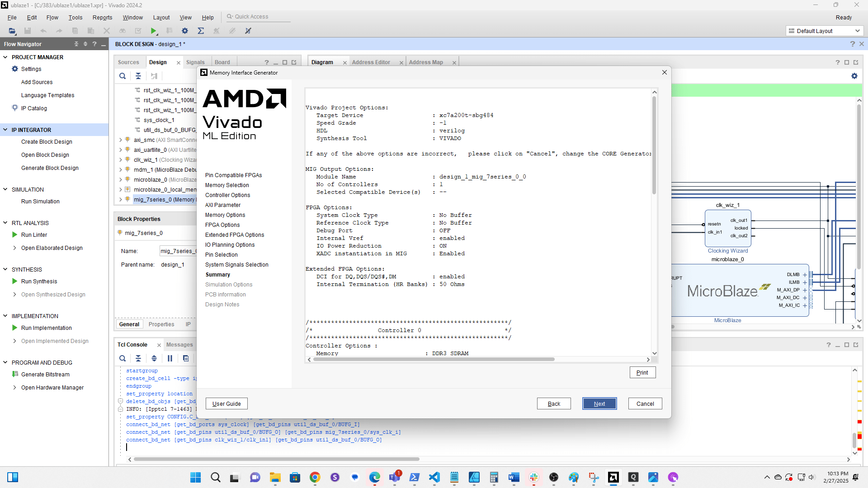Viewport: 868px width, 488px height.
Task: Select FPGA Options step in wizard
Action: click(222, 225)
